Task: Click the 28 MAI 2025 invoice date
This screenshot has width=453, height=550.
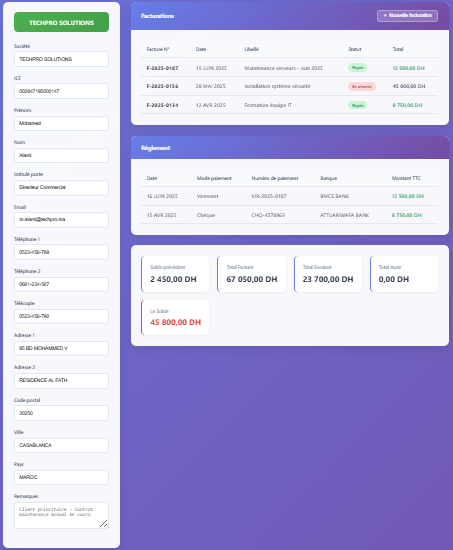Action: tap(211, 86)
